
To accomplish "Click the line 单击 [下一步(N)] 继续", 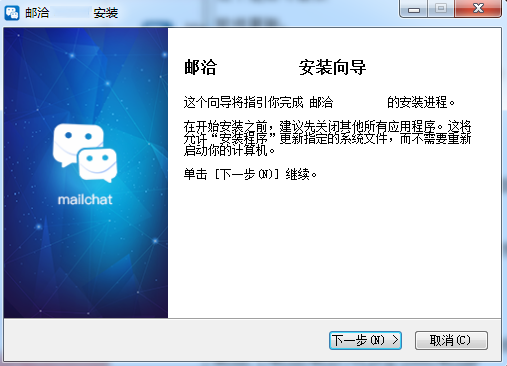I will click(x=250, y=174).
